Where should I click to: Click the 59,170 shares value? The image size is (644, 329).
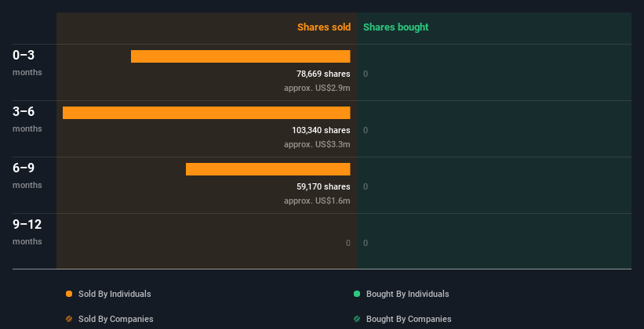[323, 186]
